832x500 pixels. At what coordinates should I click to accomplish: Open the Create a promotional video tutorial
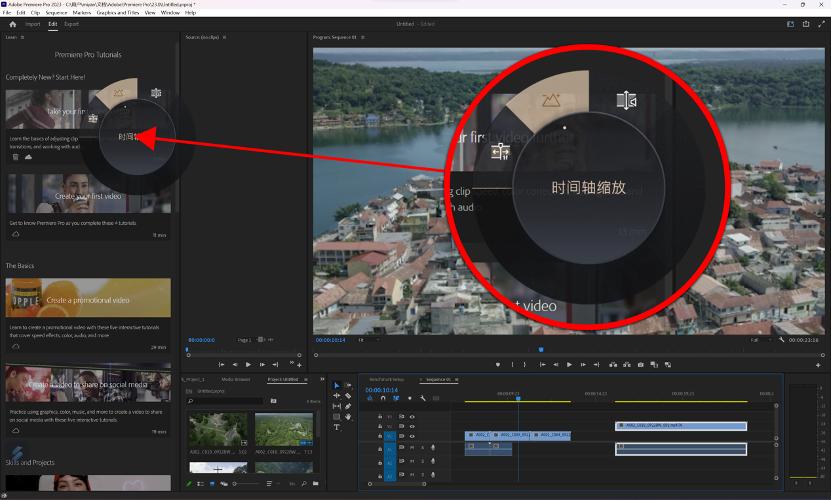88,300
